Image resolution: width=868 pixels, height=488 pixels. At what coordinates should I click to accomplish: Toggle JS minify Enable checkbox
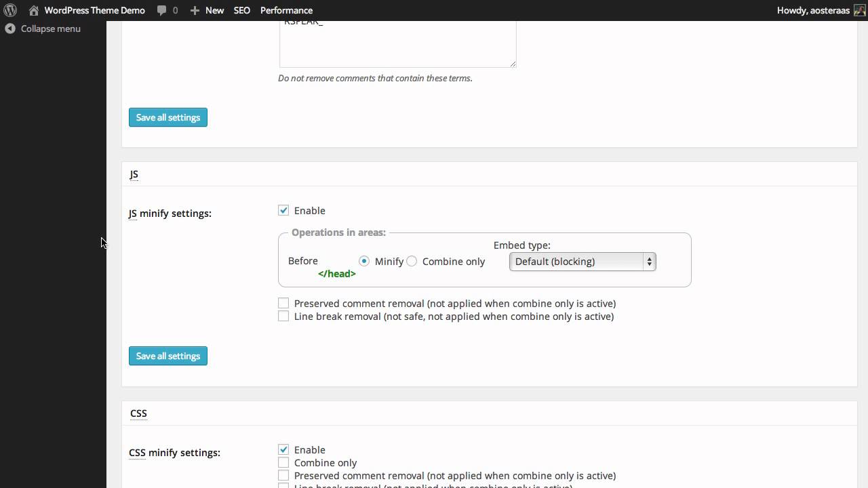click(x=283, y=211)
